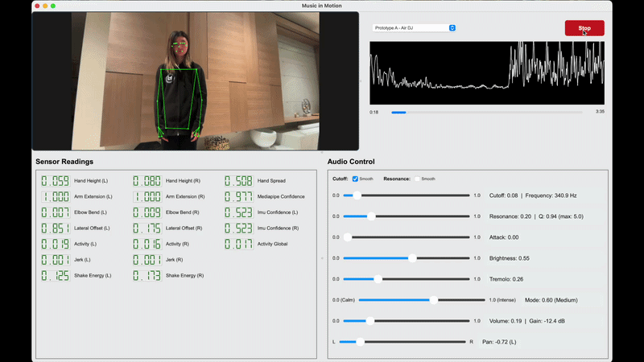Click the Pan: -0.72 (L) label
The width and height of the screenshot is (644, 362).
click(499, 342)
